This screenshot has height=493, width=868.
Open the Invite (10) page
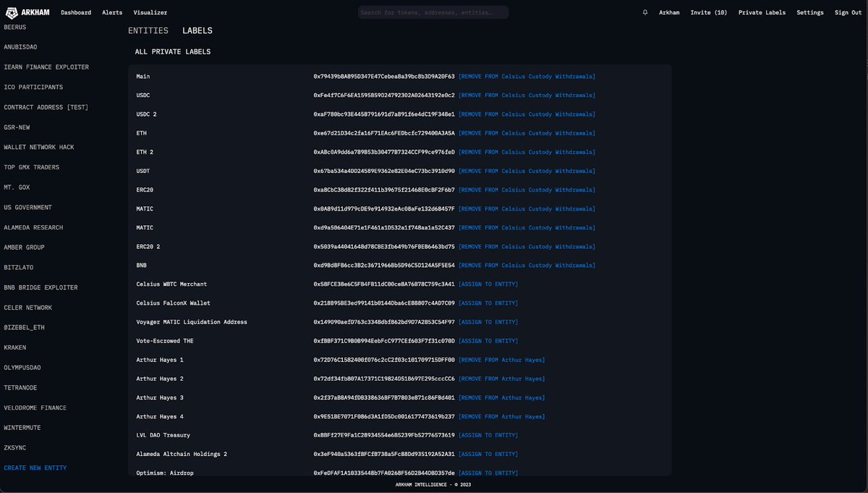(708, 12)
